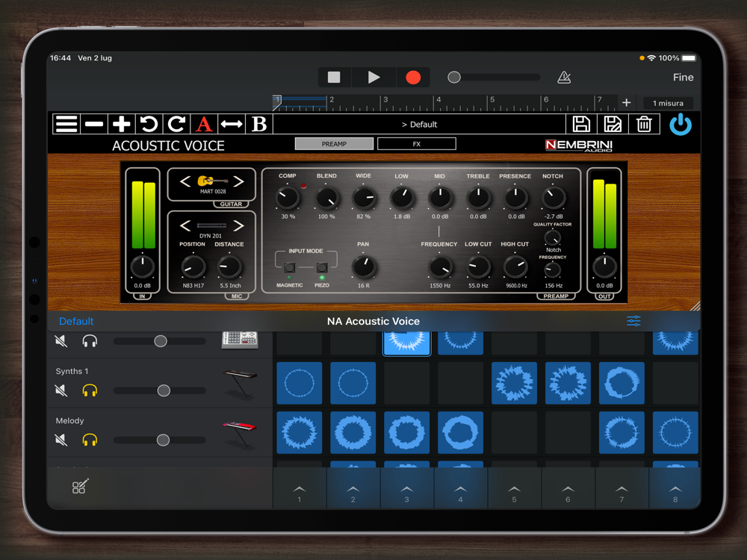Click bar 4 on the timeline ruler
747x560 pixels.
(438, 99)
